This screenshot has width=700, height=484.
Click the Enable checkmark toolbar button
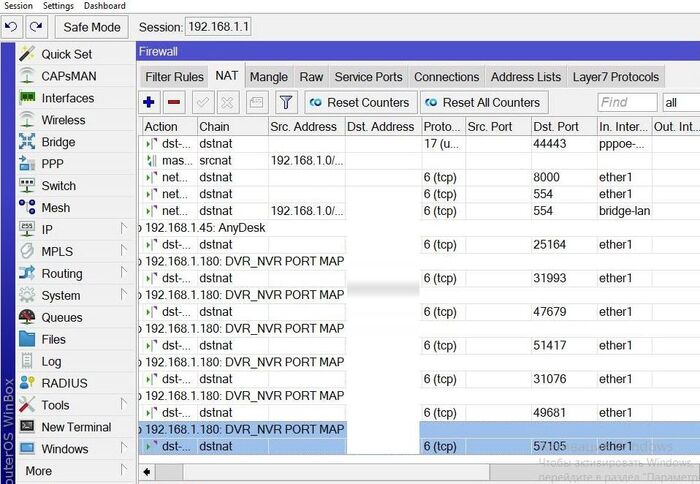[202, 102]
